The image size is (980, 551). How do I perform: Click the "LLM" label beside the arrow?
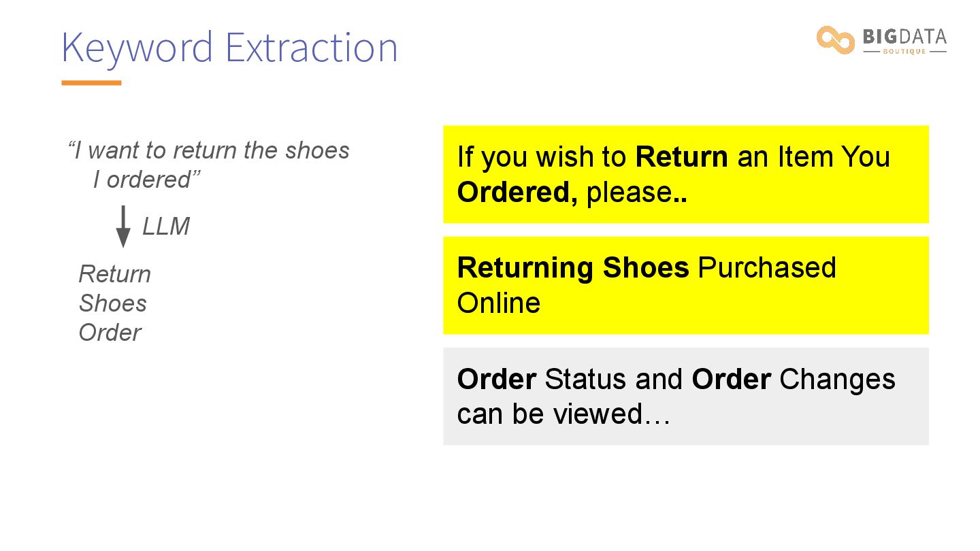click(165, 227)
